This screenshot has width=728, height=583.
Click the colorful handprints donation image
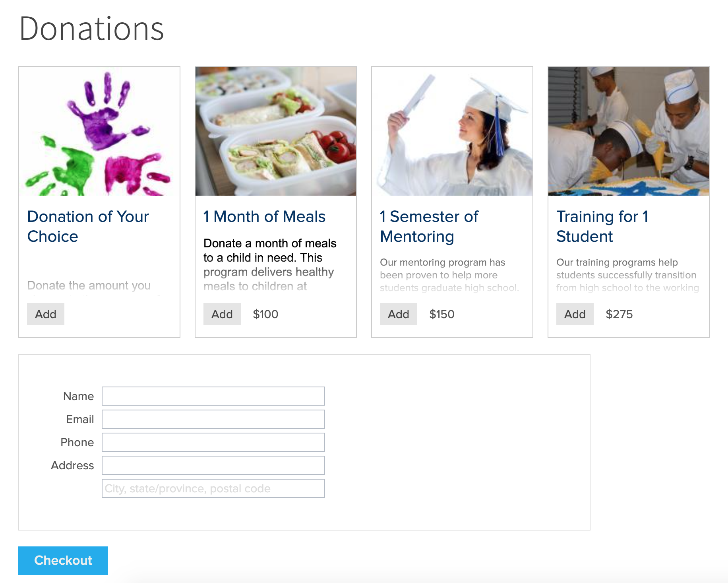pos(99,131)
